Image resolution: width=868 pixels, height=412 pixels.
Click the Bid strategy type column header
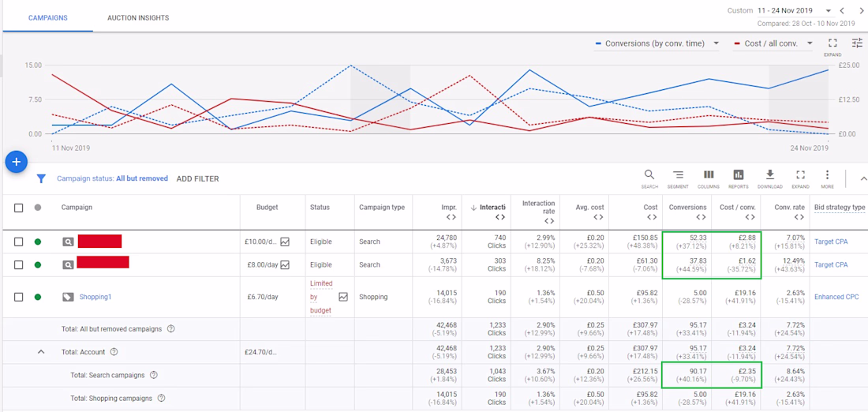[x=840, y=207]
